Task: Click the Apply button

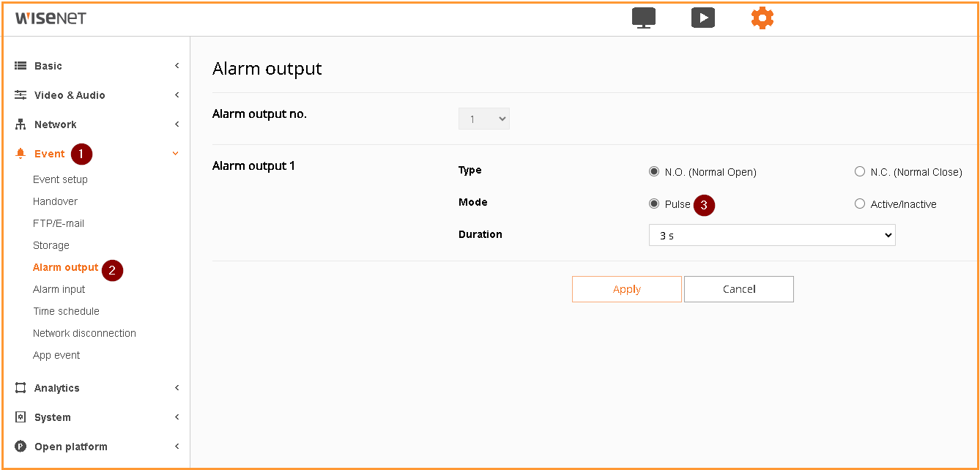Action: [x=627, y=289]
